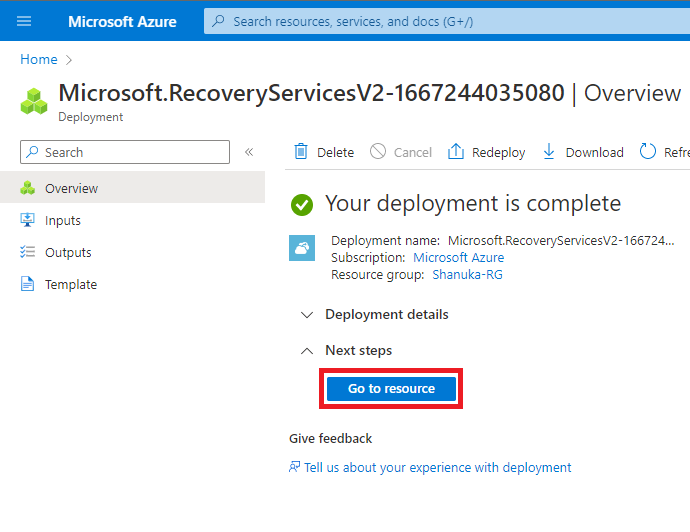The width and height of the screenshot is (690, 532).
Task: Click the Go to resource button
Action: [x=391, y=388]
